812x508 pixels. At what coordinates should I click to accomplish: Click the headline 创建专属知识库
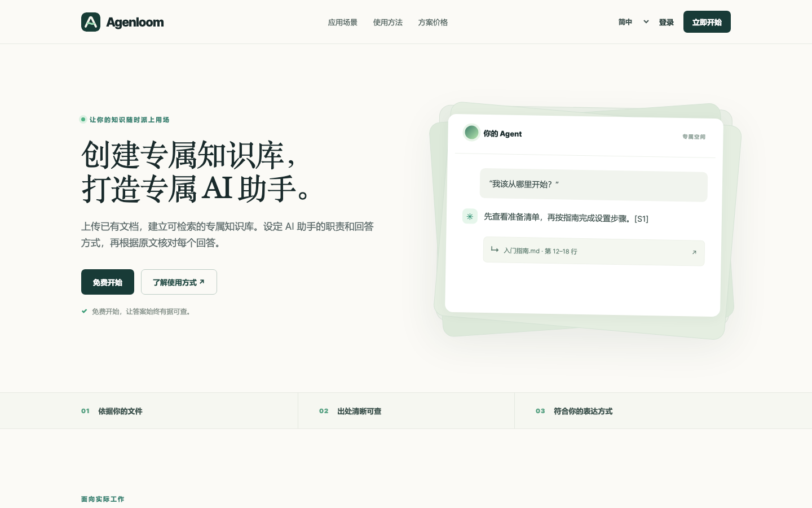tap(188, 155)
